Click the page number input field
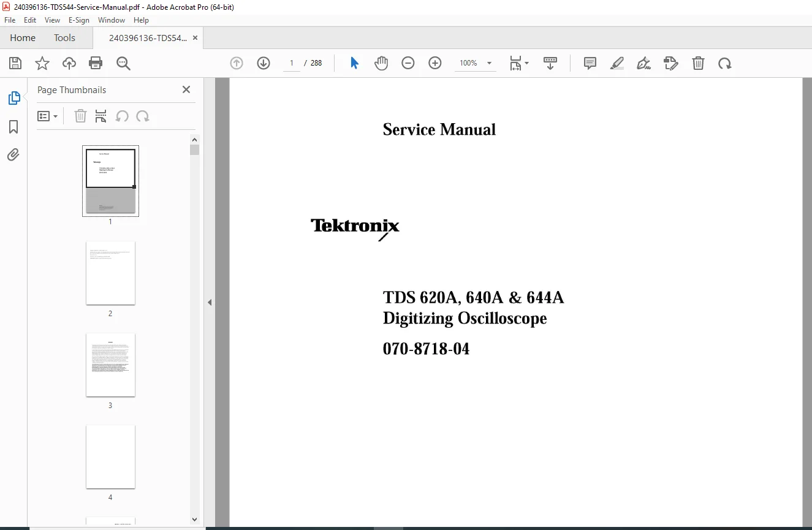This screenshot has height=530, width=812. click(292, 63)
